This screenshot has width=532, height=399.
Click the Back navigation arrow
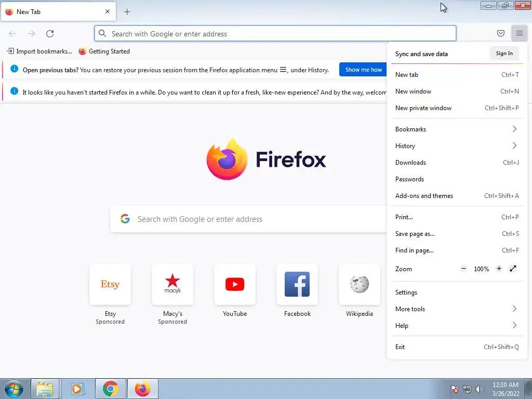pos(12,34)
